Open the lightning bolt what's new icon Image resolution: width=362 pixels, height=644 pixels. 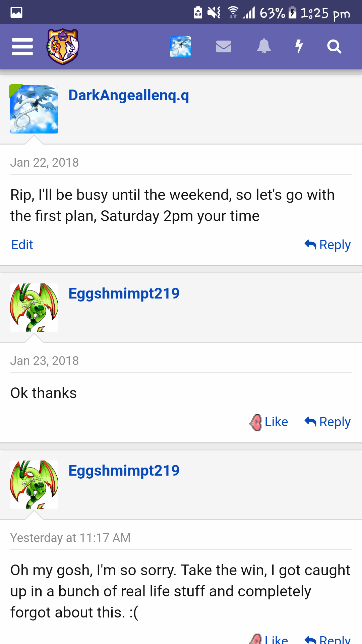tap(299, 47)
